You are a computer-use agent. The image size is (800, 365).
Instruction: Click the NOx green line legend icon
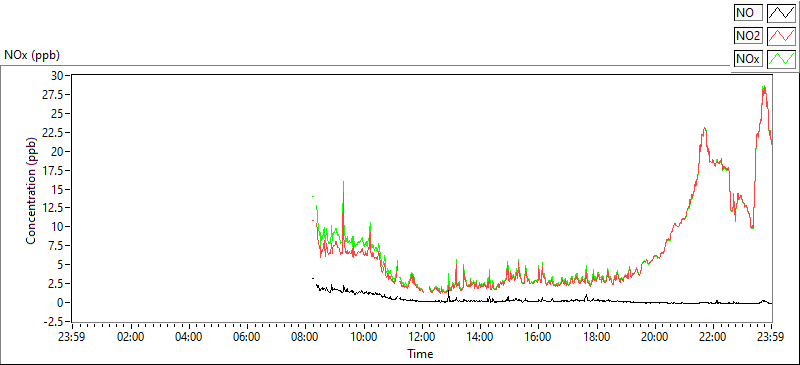(781, 59)
